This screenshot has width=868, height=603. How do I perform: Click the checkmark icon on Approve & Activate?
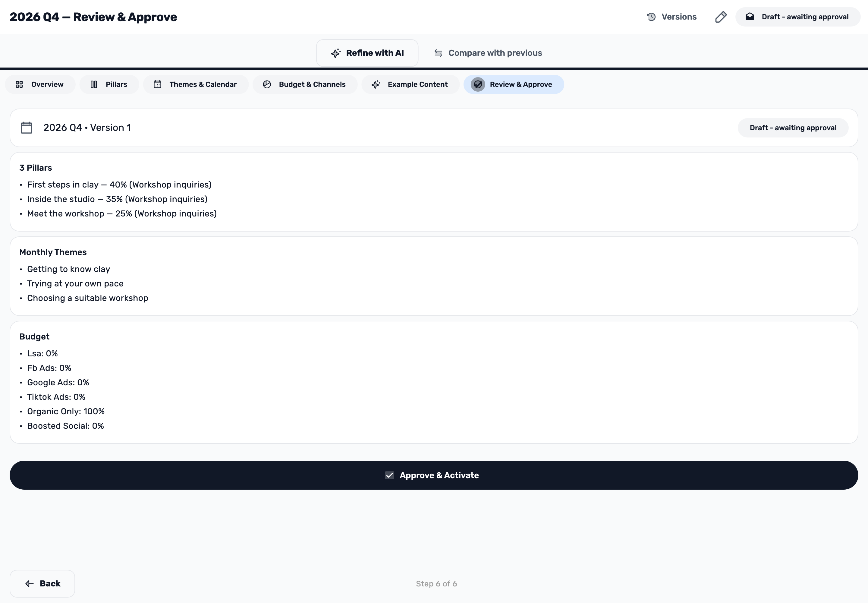389,475
